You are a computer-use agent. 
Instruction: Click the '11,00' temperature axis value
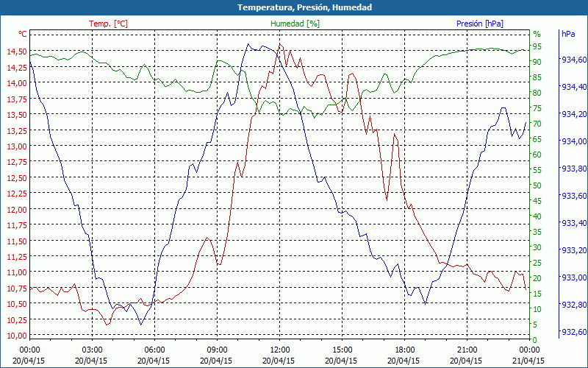coord(16,272)
